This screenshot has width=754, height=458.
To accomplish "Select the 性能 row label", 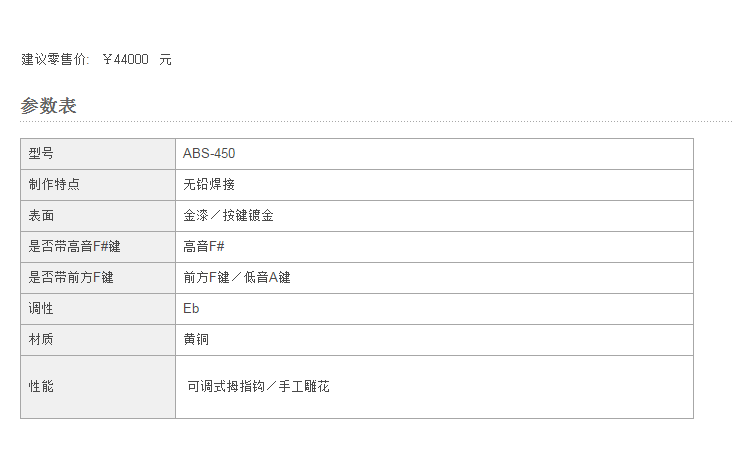I will click(98, 387).
